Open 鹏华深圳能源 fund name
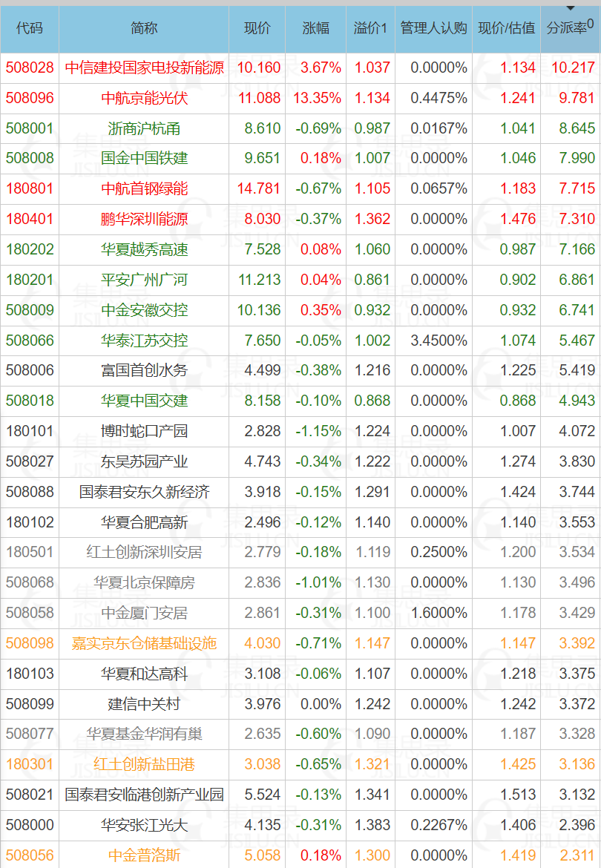The image size is (601, 868). click(145, 219)
